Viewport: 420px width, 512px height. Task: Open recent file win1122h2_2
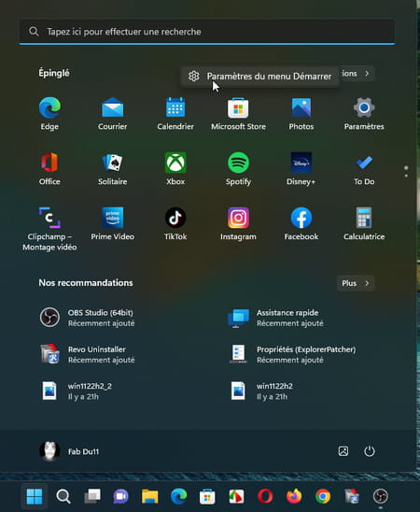[76, 391]
